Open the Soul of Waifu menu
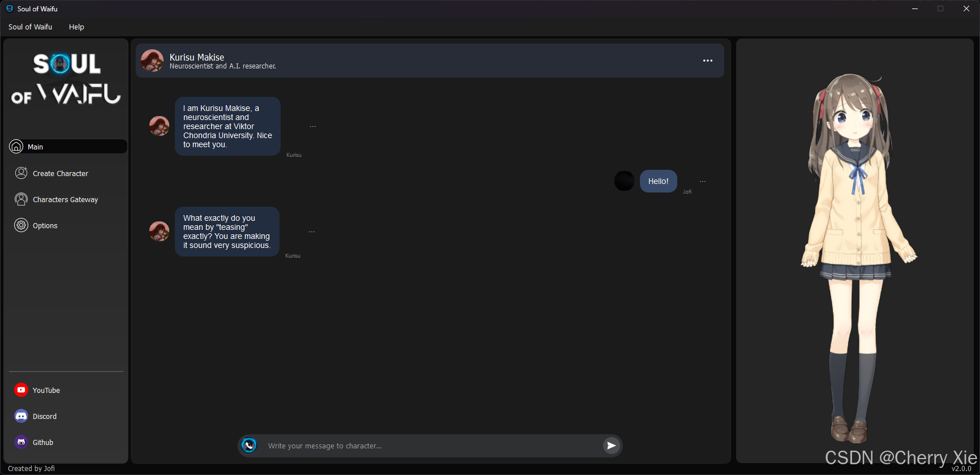 [31, 27]
